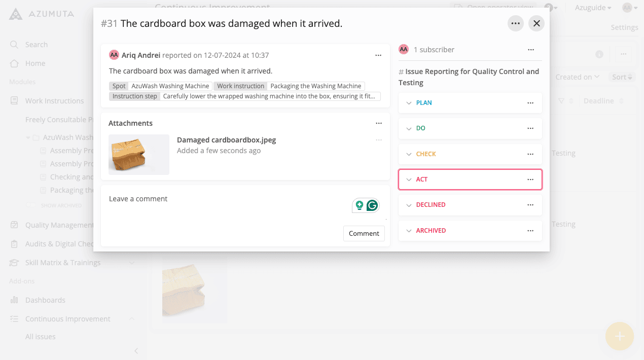Open the subscriber options ellipsis menu
This screenshot has width=644, height=360.
pos(530,50)
